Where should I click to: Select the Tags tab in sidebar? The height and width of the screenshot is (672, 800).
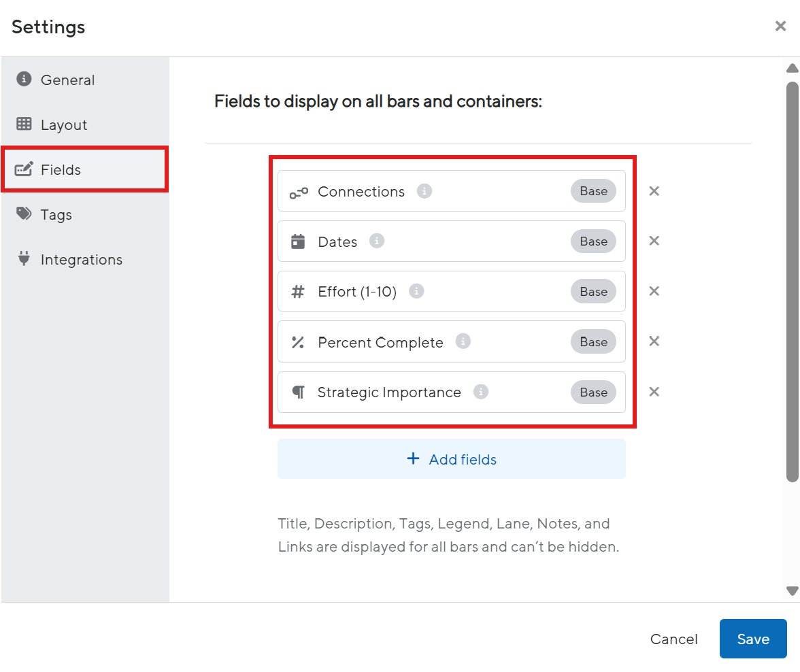coord(56,215)
